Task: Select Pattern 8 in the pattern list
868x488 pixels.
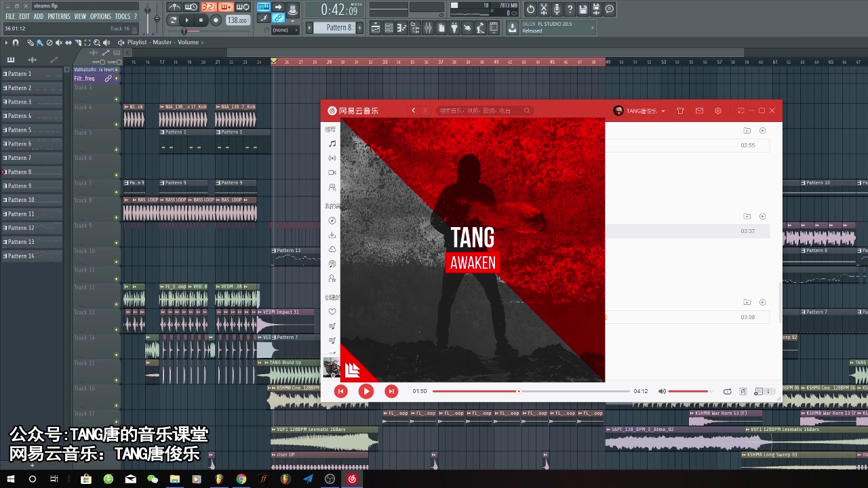Action: 33,172
